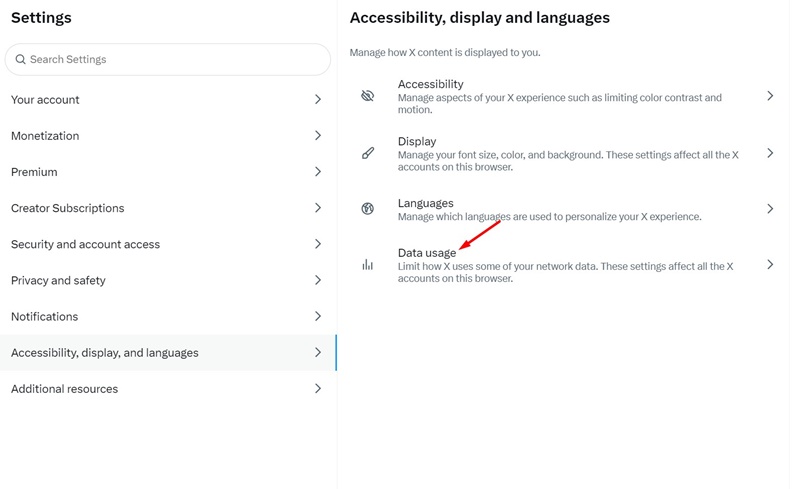Select Accessibility, display, and languages in the sidebar
Viewport: 800px width, 489px height.
point(168,353)
